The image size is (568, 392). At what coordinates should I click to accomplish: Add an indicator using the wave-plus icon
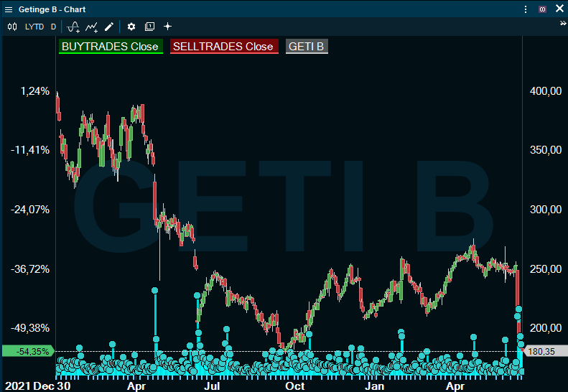pos(73,27)
